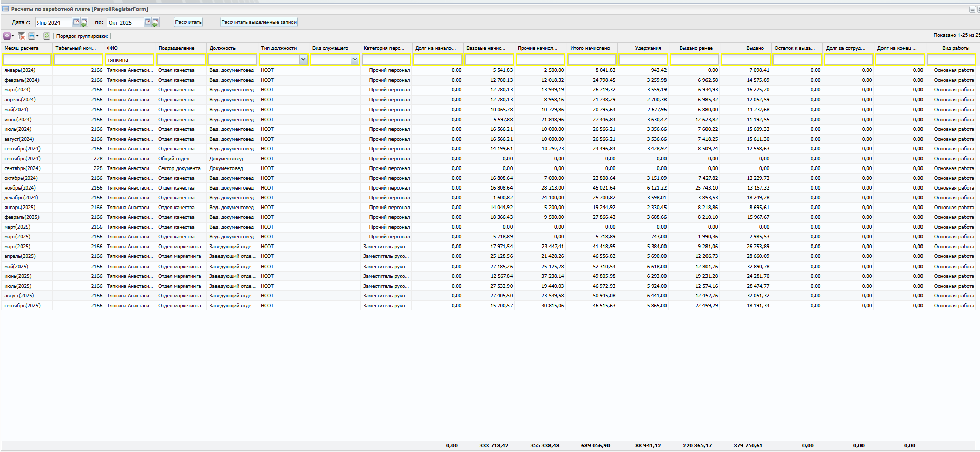Focus the filter field under 'Категория перс...'
This screenshot has width=980, height=452.
click(x=386, y=60)
